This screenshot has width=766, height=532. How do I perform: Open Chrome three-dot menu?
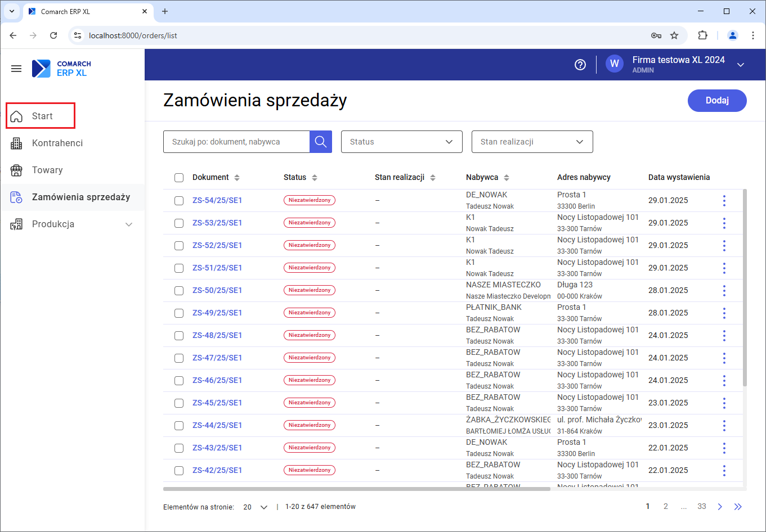click(753, 35)
